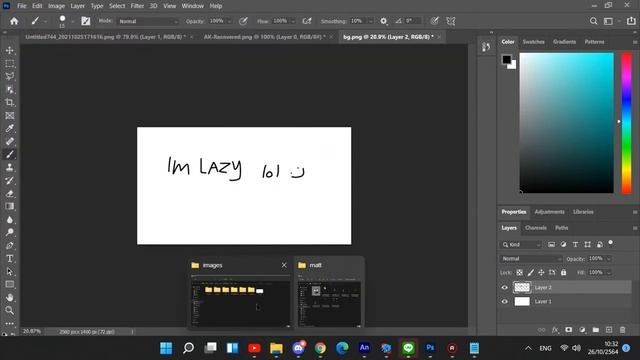The height and width of the screenshot is (360, 640).
Task: Toggle lock all for layer
Action: coord(563,272)
